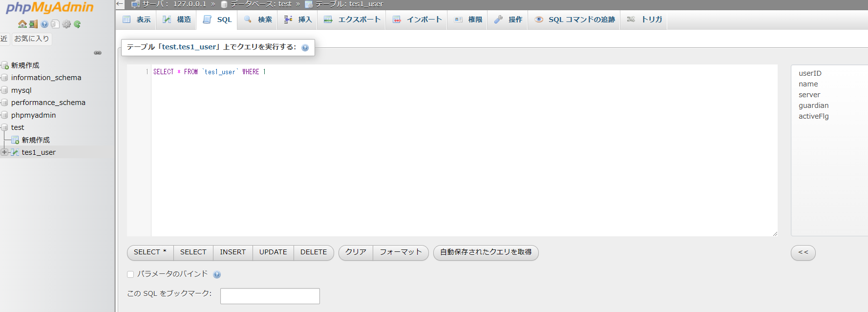Image resolution: width=868 pixels, height=312 pixels.
Task: Select tes1_user table in tree
Action: [39, 152]
